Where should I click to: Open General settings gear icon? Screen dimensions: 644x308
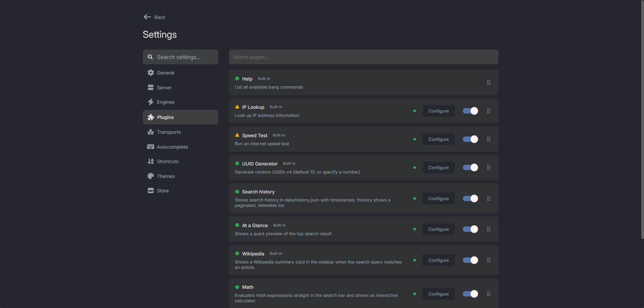coord(151,72)
